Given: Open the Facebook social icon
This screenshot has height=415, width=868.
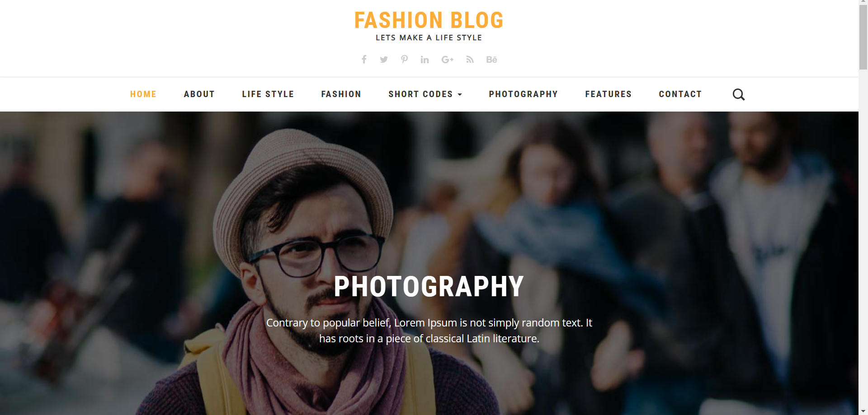Looking at the screenshot, I should coord(364,60).
